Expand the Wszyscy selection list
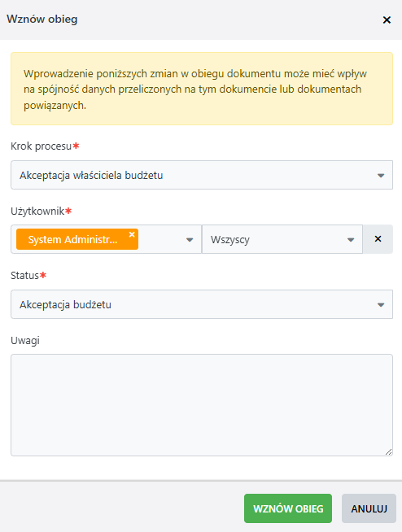 [x=282, y=239]
